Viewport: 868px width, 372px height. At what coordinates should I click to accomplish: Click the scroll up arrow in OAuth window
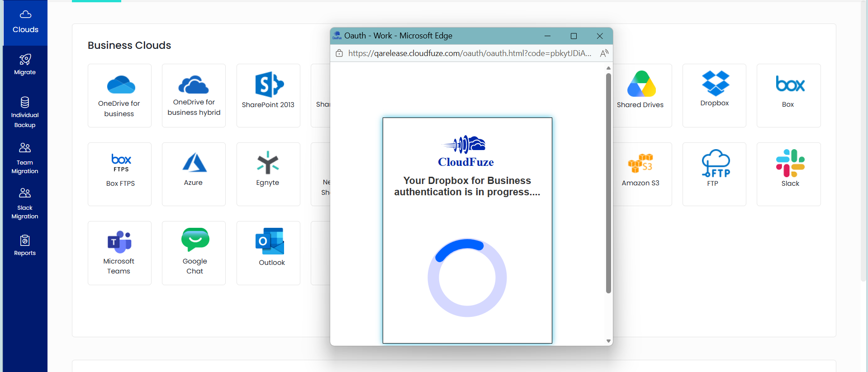click(x=608, y=68)
